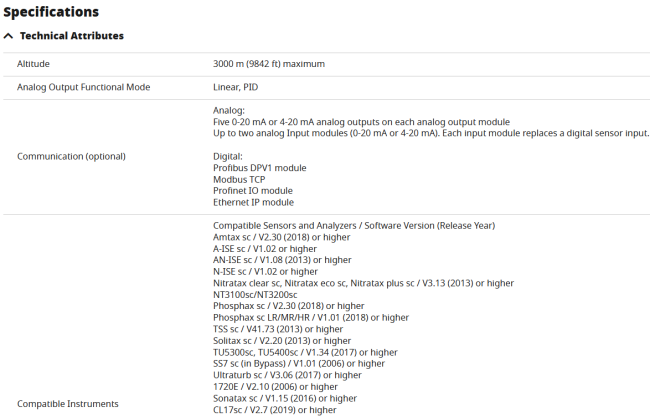
Task: Select 'Up to two analog Input modules' line
Action: point(431,133)
